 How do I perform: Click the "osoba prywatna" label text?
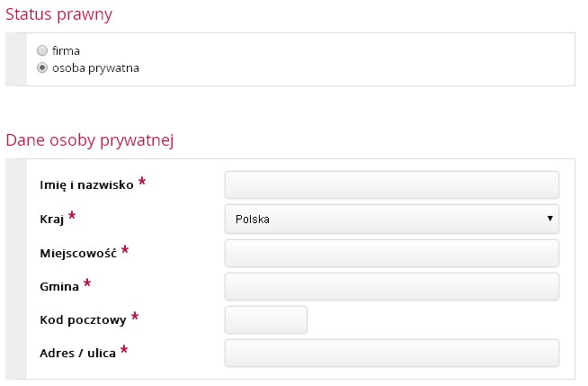click(95, 68)
